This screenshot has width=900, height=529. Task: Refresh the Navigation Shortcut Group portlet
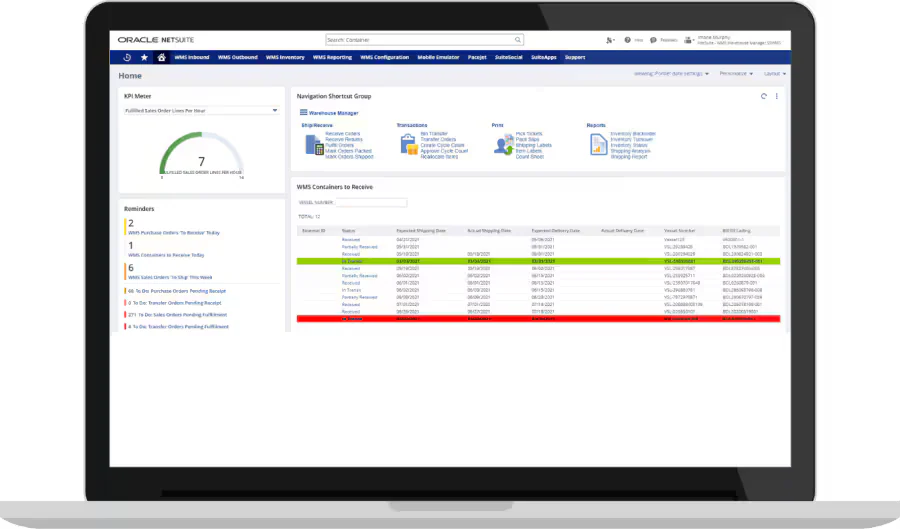tap(763, 96)
